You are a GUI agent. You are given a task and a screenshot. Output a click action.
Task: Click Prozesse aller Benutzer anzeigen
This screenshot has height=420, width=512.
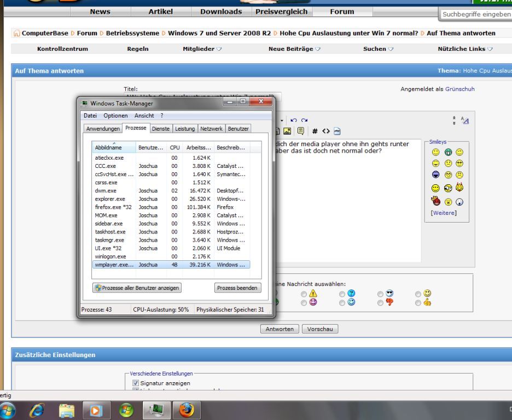pyautogui.click(x=137, y=288)
